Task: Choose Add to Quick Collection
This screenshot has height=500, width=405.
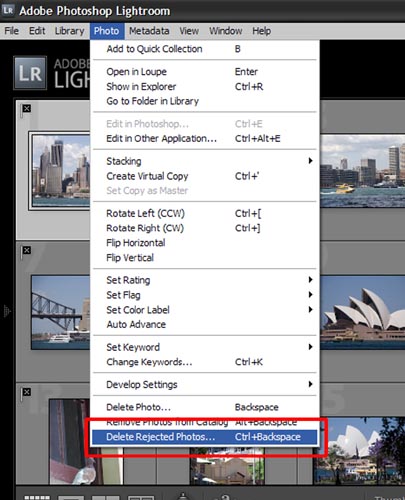Action: tap(205, 49)
